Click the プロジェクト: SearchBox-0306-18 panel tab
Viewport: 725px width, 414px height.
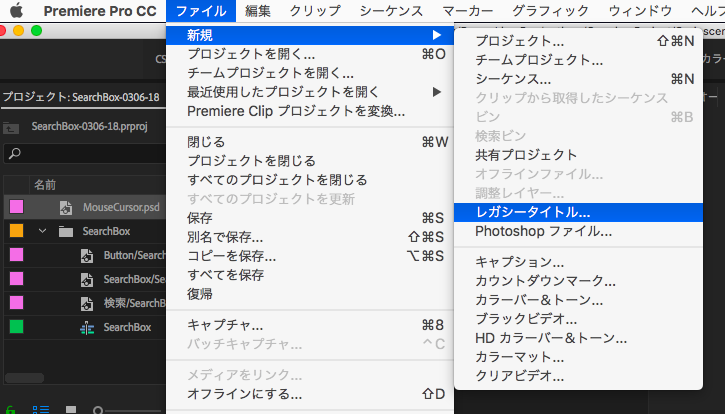(81, 97)
